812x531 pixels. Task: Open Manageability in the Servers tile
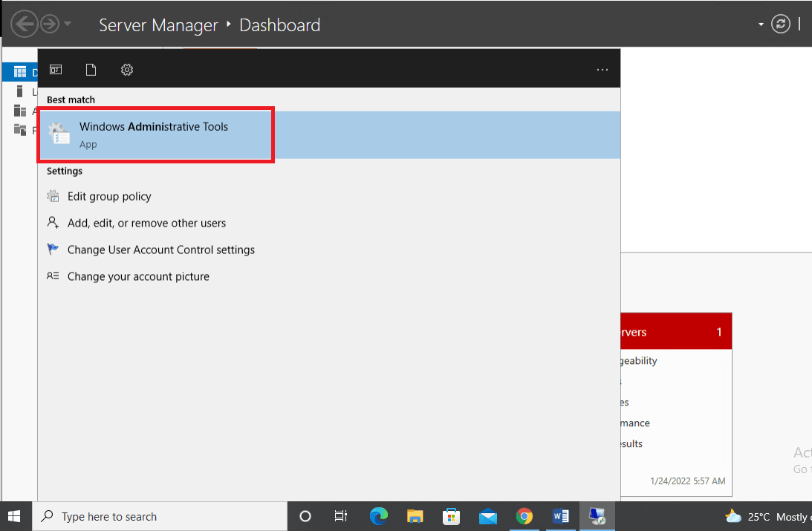pyautogui.click(x=639, y=361)
